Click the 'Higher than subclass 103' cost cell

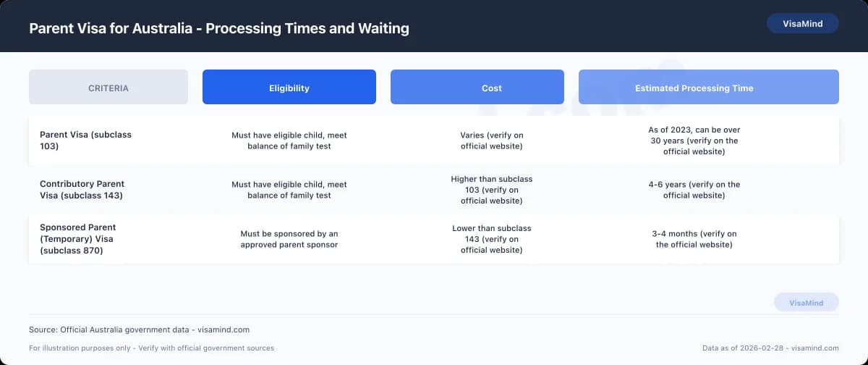click(x=492, y=190)
